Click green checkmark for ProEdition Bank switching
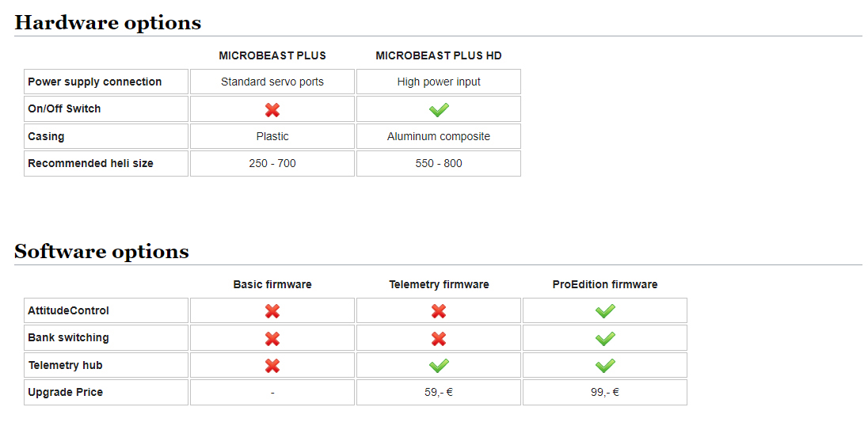The height and width of the screenshot is (426, 868). click(x=605, y=339)
